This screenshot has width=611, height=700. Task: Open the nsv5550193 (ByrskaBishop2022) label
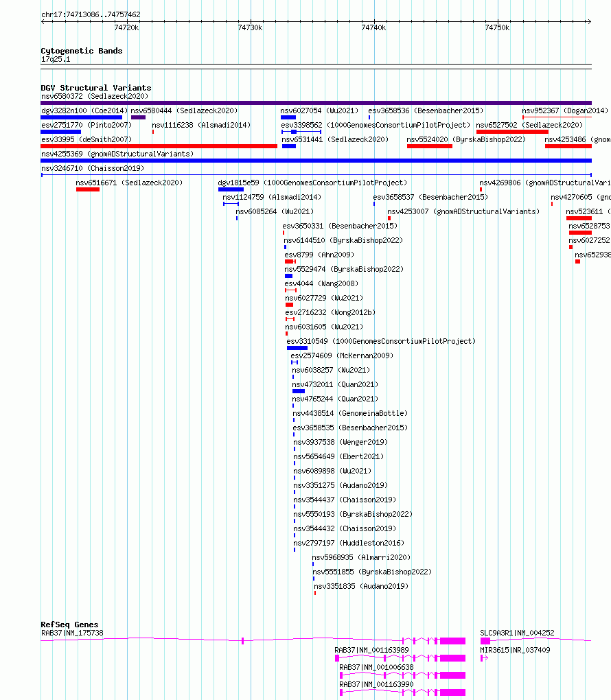(353, 514)
